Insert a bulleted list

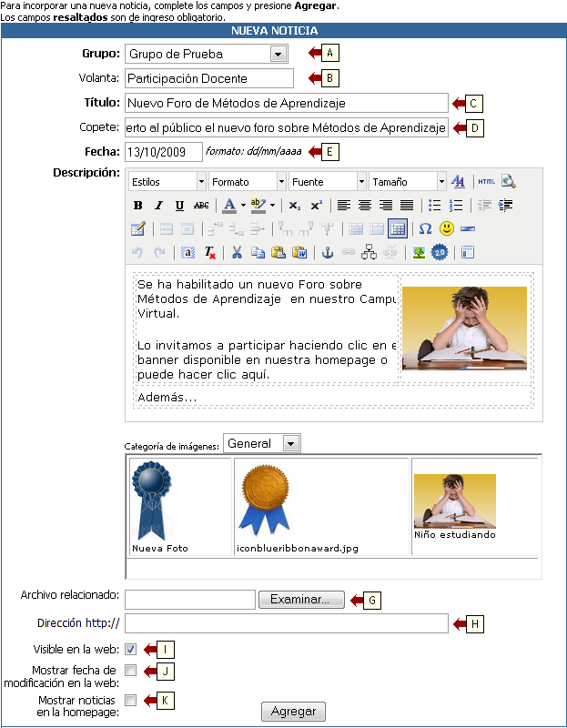tap(434, 206)
